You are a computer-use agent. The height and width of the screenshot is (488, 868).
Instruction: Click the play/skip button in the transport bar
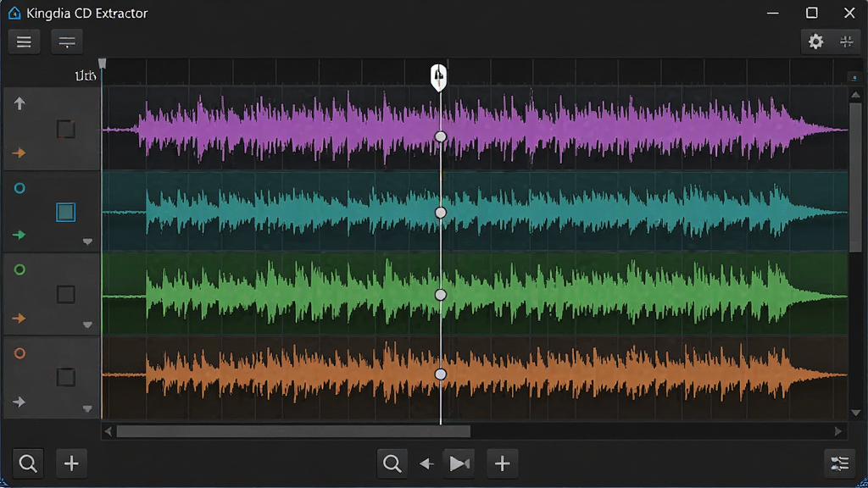(459, 463)
